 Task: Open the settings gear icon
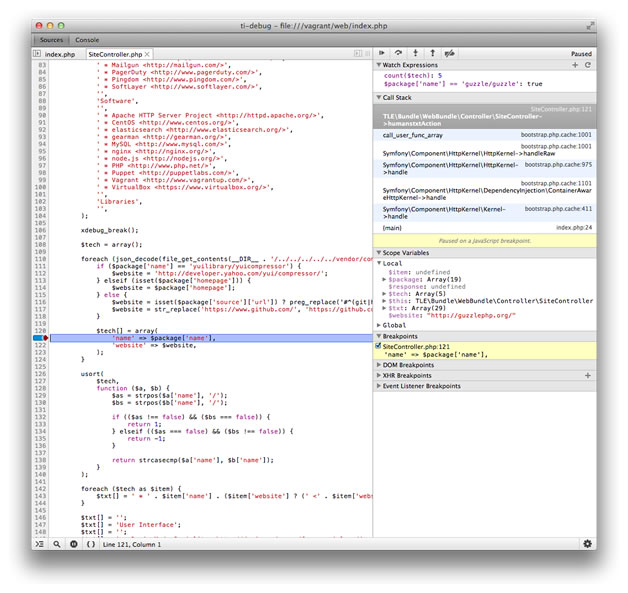(x=587, y=543)
